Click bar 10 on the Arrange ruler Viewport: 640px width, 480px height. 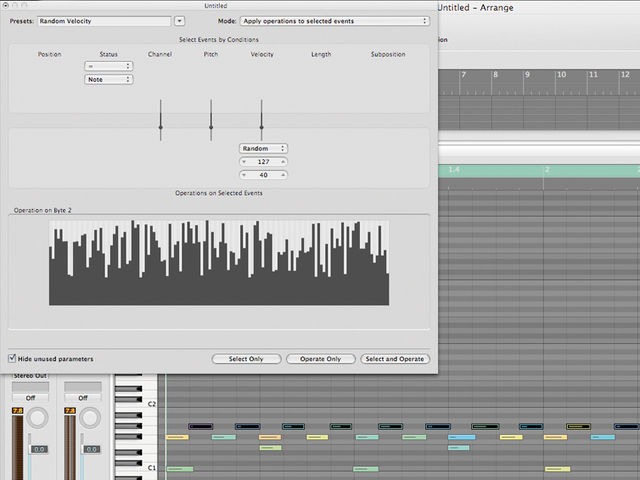tap(562, 75)
